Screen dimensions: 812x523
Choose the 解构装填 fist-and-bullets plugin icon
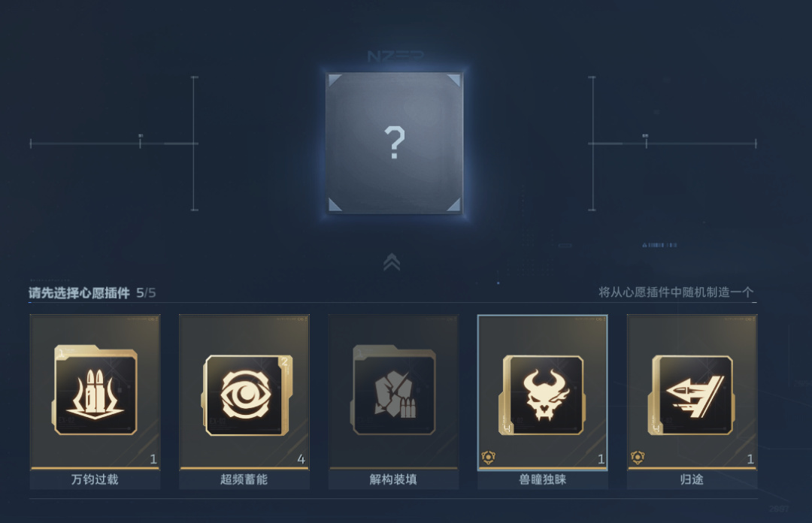coord(393,391)
